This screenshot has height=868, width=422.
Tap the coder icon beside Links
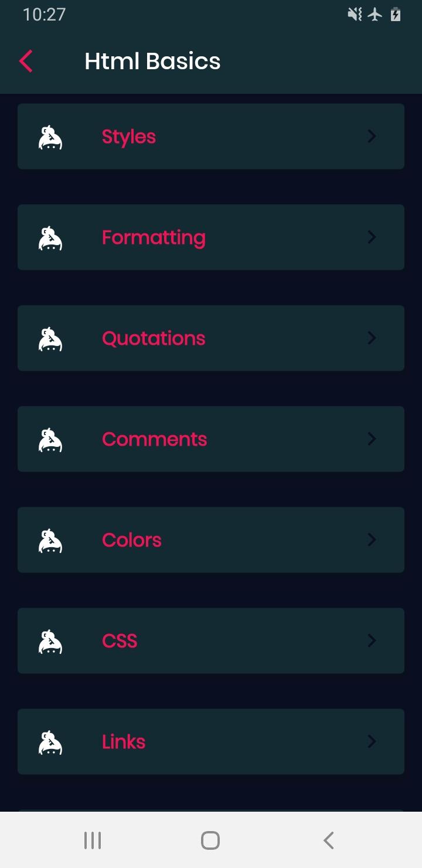[x=50, y=742]
